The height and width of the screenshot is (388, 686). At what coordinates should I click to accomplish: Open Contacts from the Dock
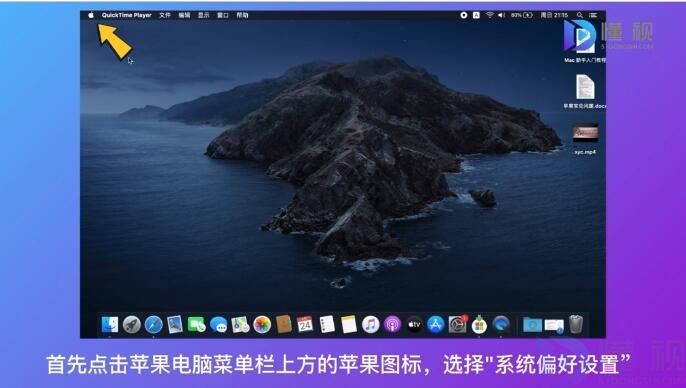click(284, 325)
